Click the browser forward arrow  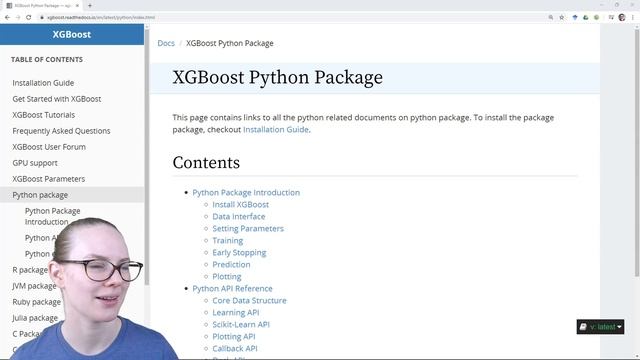coord(18,18)
